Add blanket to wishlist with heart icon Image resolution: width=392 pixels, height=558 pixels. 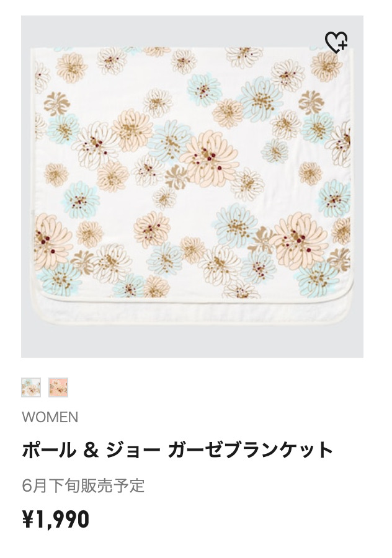[336, 42]
